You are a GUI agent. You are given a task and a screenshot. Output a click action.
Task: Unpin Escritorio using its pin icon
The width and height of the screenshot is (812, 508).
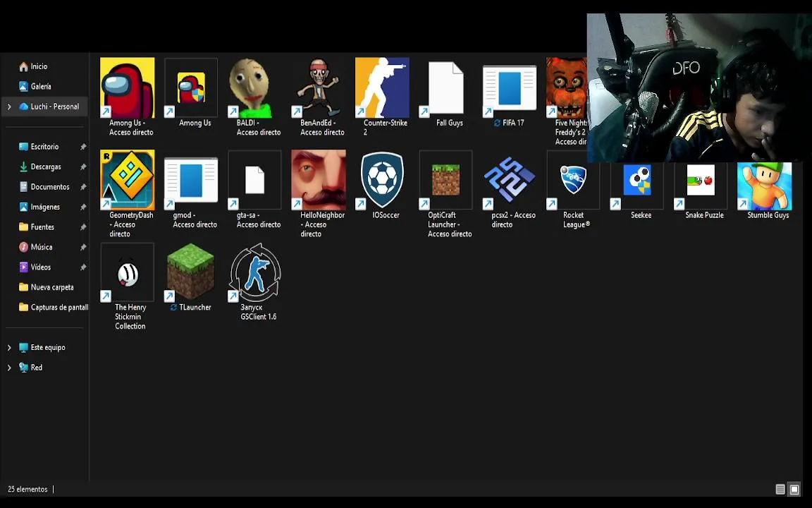point(83,147)
